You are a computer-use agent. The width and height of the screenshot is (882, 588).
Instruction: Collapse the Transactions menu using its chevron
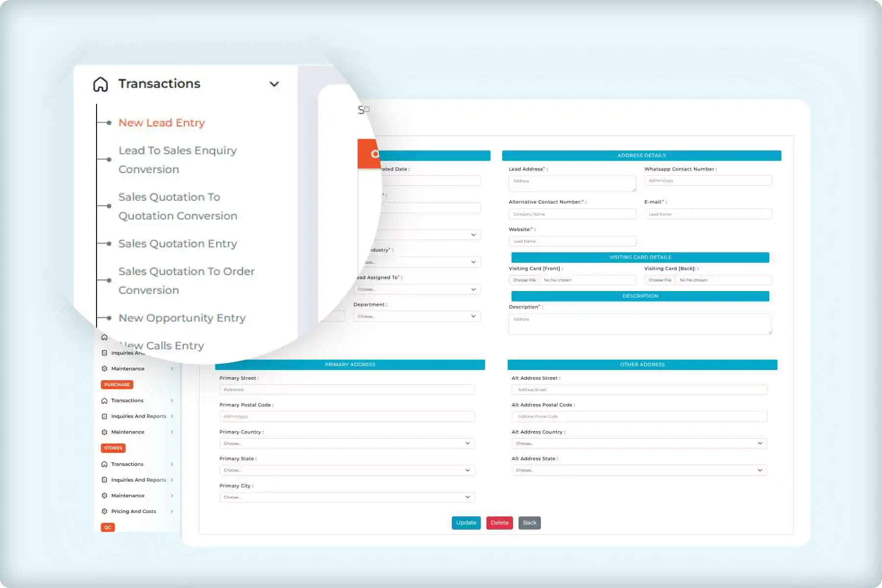274,84
